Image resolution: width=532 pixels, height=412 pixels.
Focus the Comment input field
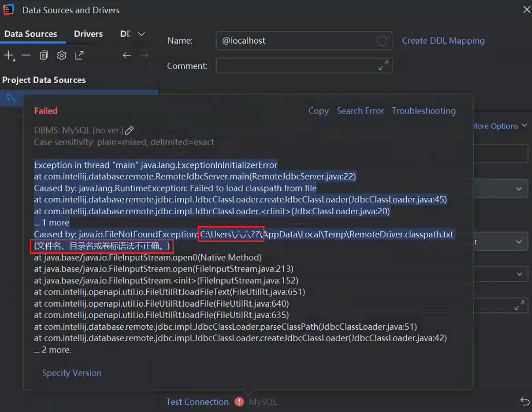(x=303, y=66)
